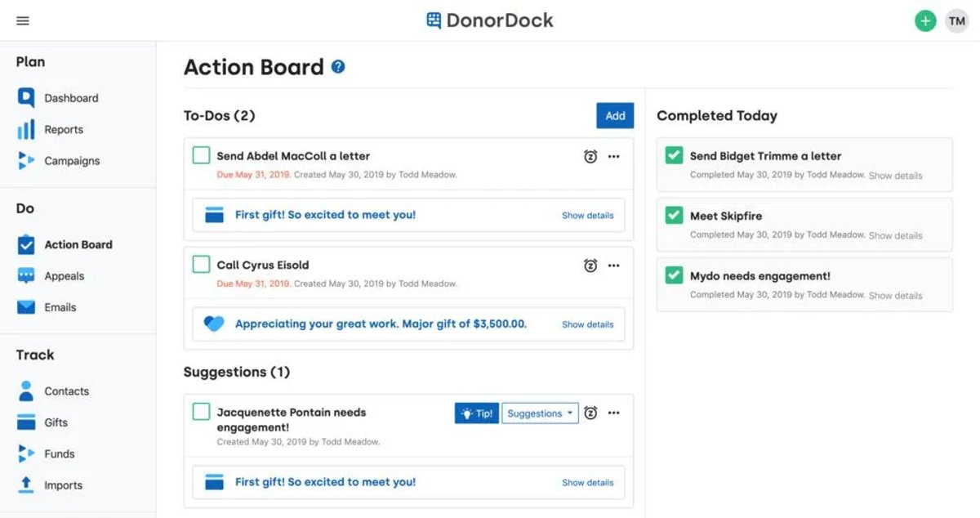This screenshot has height=518, width=980.
Task: Click the Mydo needs engagement! title
Action: [x=759, y=276]
